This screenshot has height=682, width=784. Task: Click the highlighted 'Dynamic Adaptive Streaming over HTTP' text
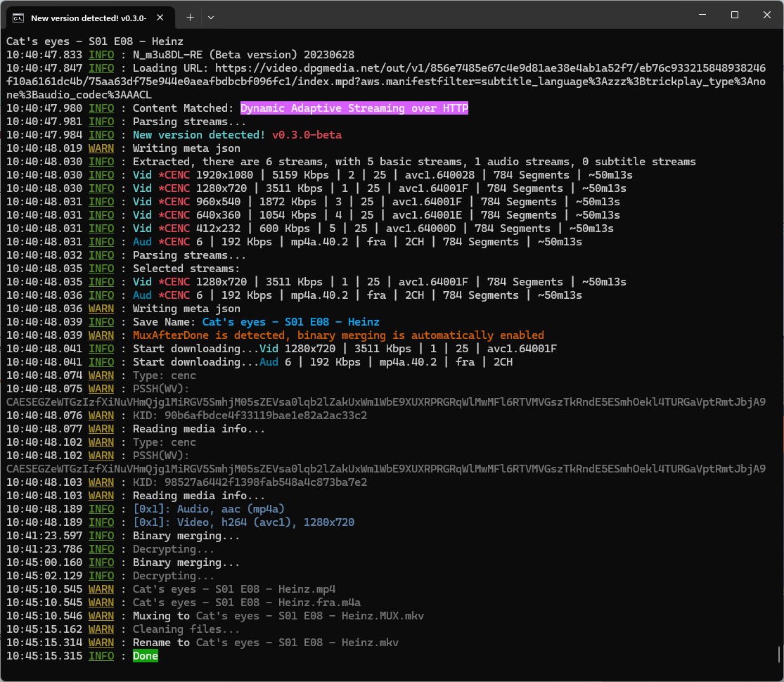[354, 108]
